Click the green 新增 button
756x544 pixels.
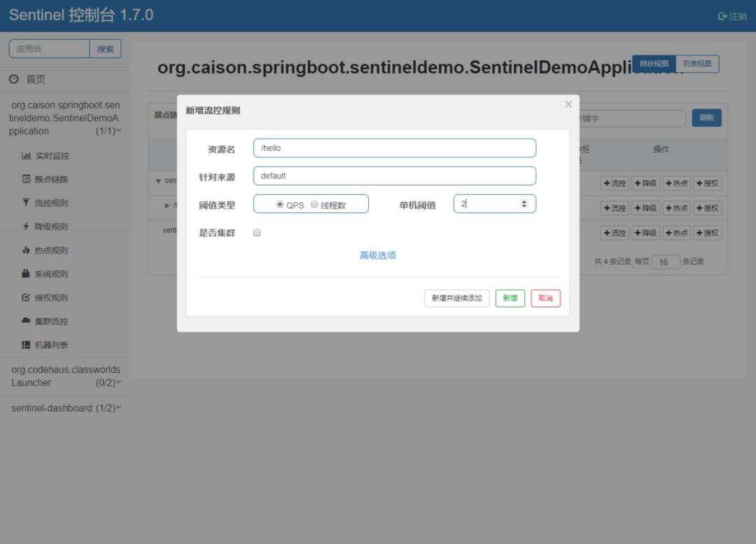pos(510,298)
